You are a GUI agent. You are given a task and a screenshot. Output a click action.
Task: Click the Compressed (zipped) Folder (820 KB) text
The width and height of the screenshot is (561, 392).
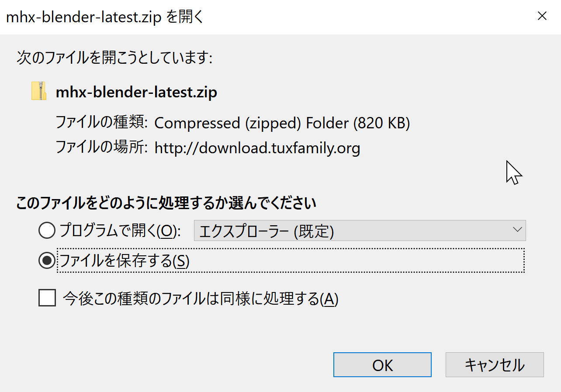click(282, 124)
